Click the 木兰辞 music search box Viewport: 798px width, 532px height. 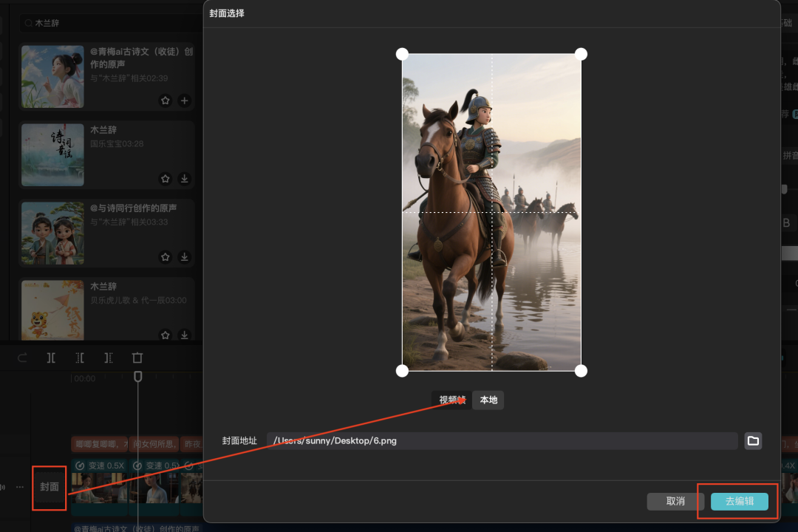(103, 24)
